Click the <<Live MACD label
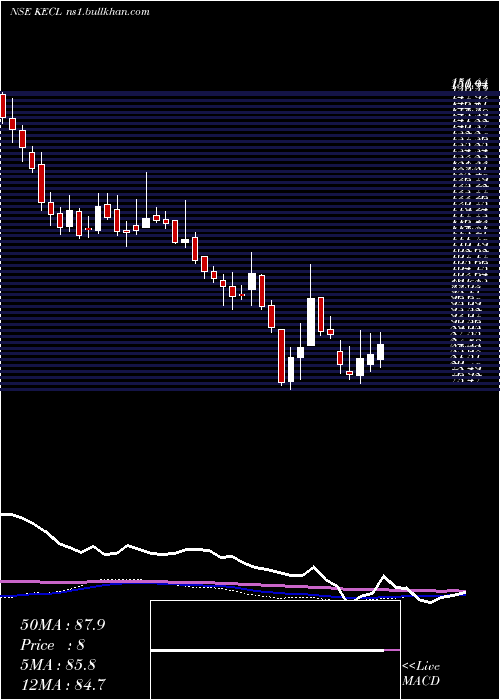Viewport: 500px width, 700px height. click(x=421, y=674)
